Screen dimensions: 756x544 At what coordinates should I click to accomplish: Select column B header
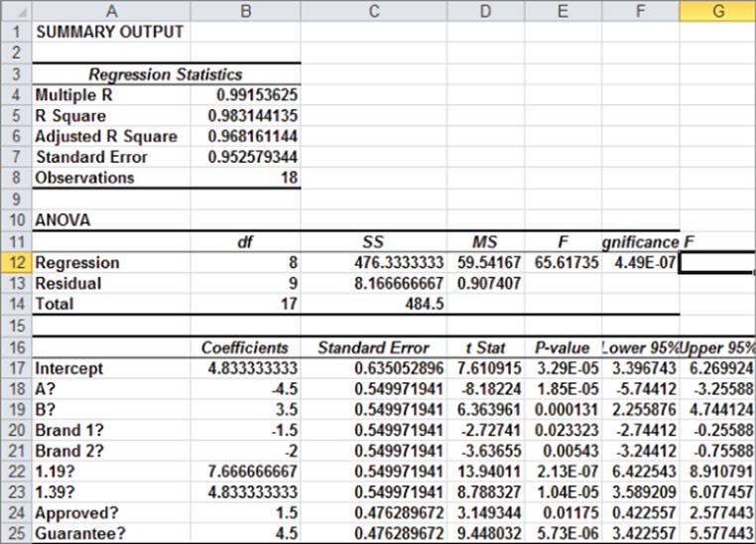tap(245, 10)
